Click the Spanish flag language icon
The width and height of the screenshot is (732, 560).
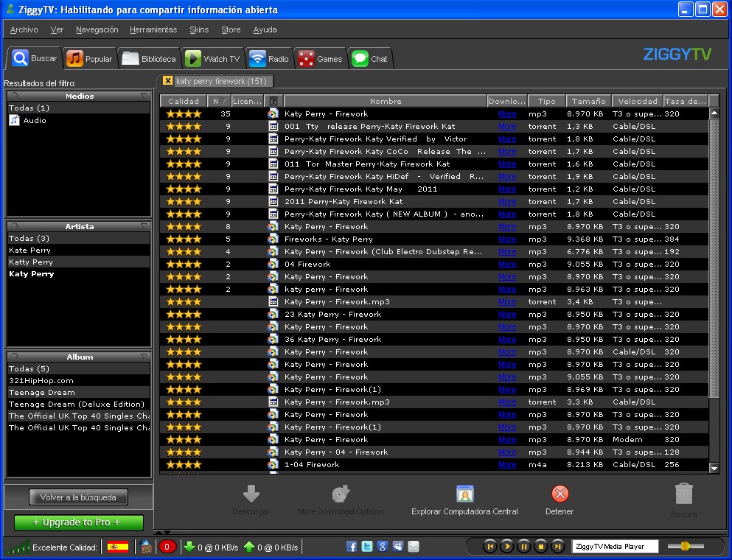point(118,547)
